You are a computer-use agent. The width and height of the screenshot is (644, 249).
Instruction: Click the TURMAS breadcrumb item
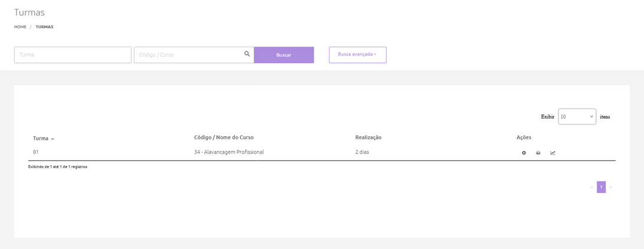[x=44, y=27]
